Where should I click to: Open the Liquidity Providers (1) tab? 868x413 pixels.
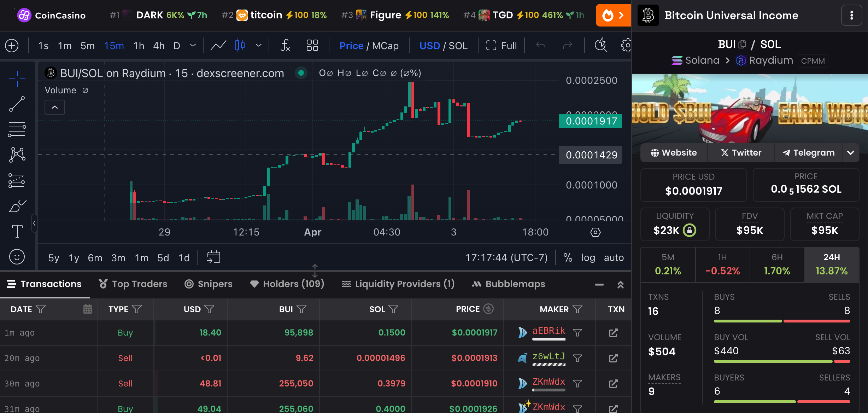coord(398,284)
